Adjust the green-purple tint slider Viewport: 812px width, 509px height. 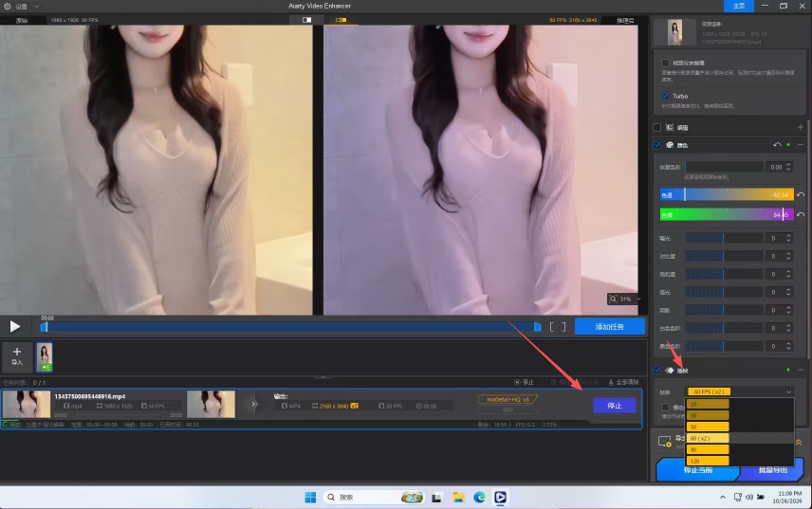[727, 214]
